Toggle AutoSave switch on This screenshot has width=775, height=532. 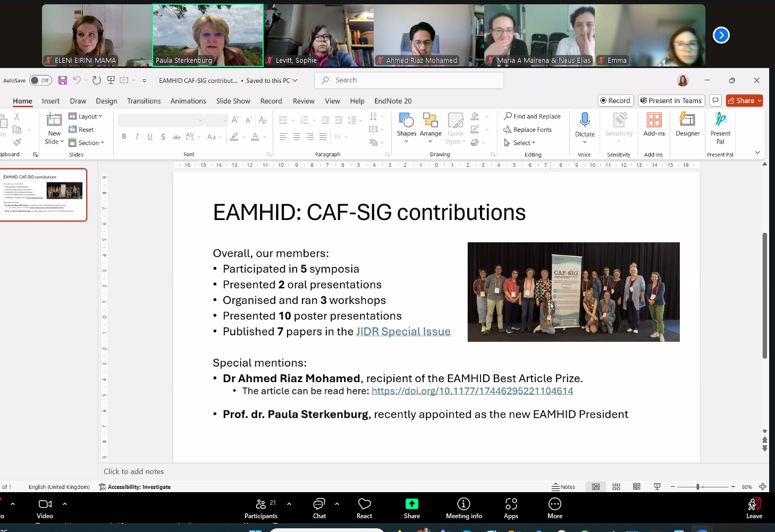(x=40, y=80)
